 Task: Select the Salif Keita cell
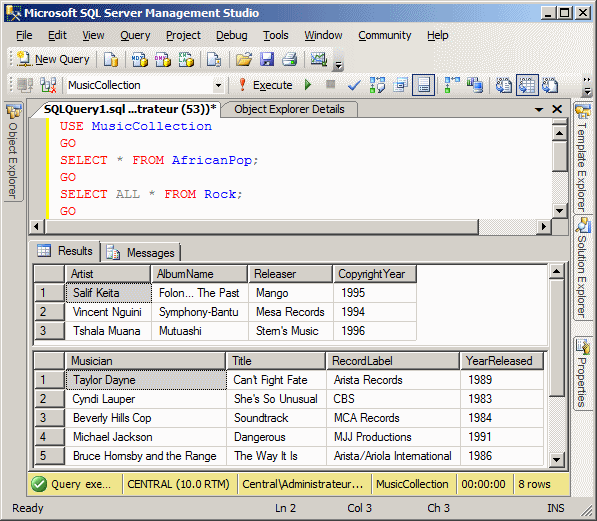tap(109, 293)
